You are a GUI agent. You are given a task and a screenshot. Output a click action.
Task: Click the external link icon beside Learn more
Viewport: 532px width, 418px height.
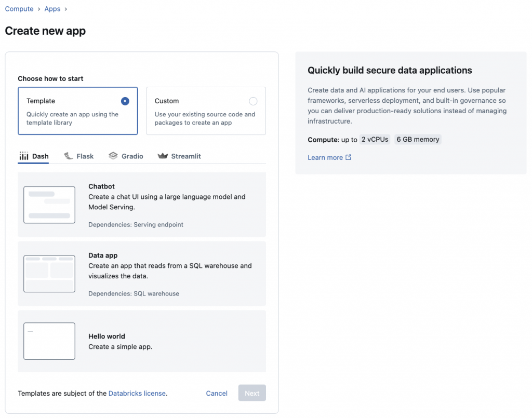[349, 157]
